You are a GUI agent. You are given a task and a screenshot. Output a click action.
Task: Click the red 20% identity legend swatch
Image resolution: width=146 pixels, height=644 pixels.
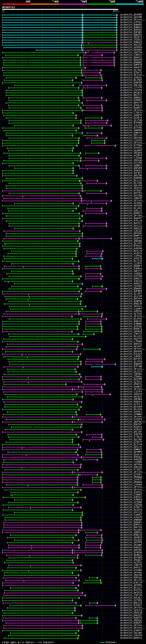[16, 4]
